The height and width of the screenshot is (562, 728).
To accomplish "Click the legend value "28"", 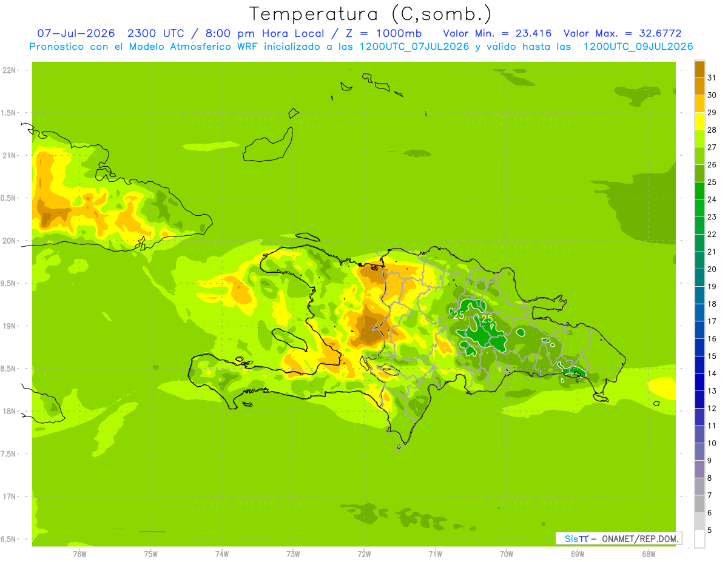I will click(x=712, y=130).
